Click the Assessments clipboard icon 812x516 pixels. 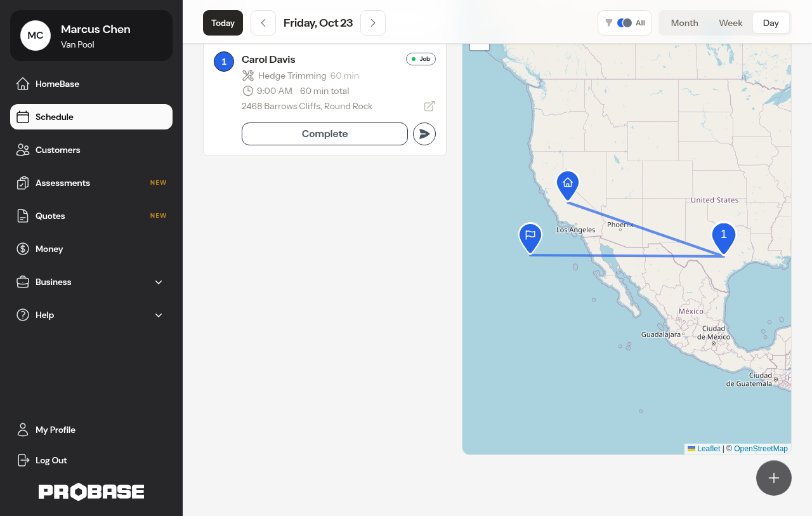[x=23, y=183]
